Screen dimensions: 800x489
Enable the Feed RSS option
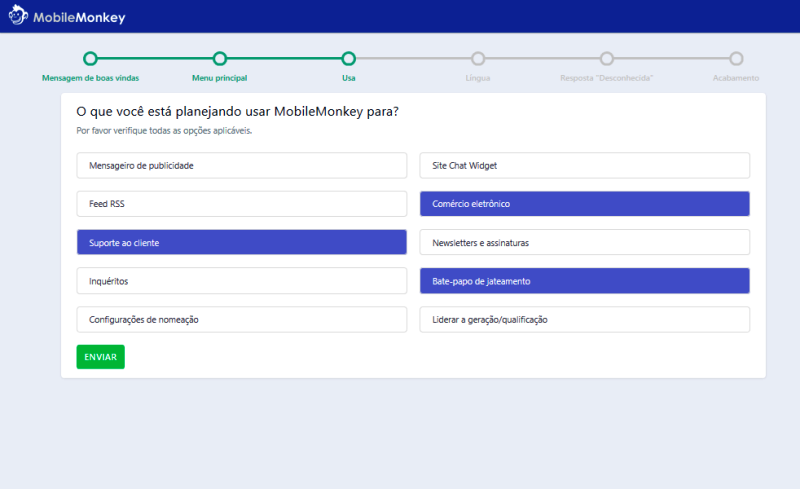coord(242,204)
